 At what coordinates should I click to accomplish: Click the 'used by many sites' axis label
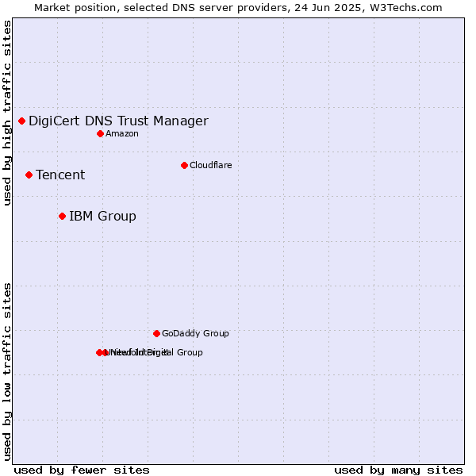[x=398, y=470]
